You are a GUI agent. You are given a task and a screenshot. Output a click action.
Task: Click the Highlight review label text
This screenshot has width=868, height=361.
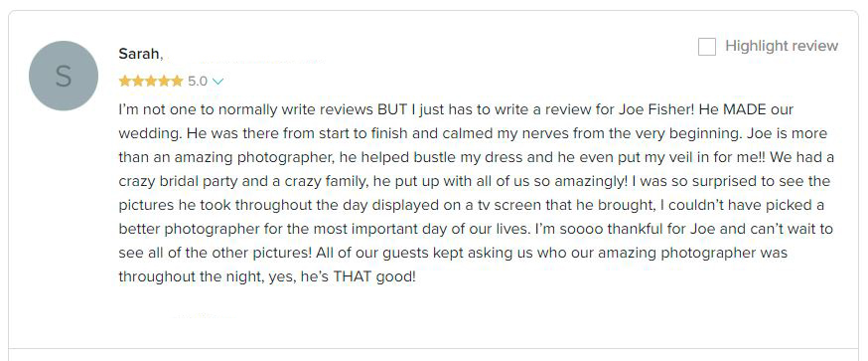[x=782, y=46]
